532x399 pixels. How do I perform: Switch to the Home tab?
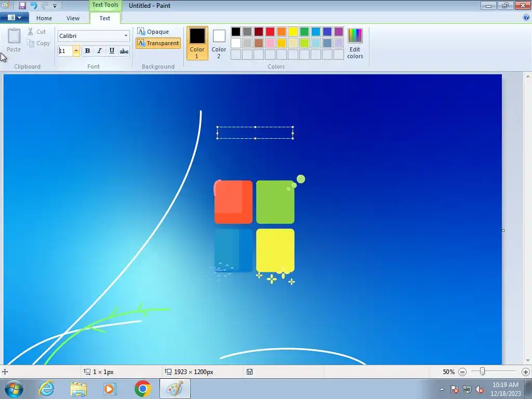click(44, 18)
